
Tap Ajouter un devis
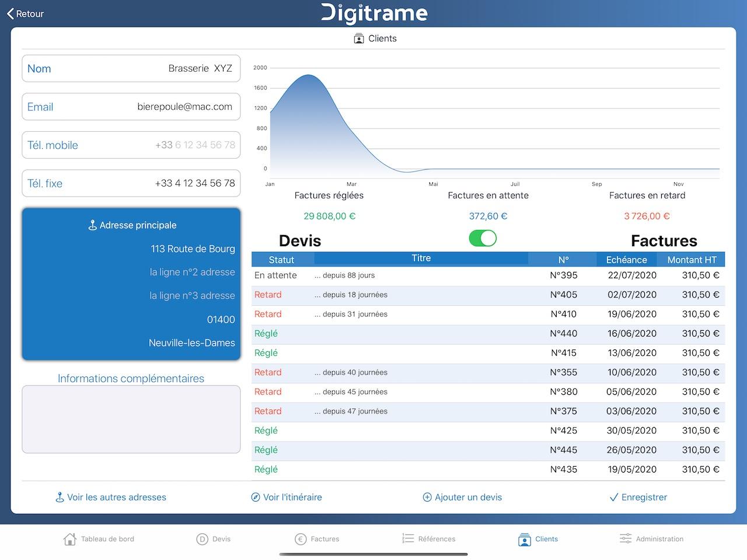pos(462,498)
